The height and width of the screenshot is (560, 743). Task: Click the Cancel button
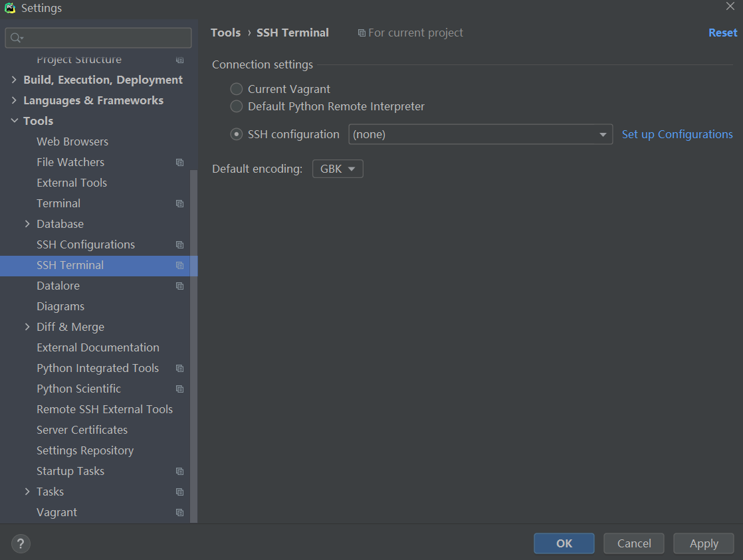click(634, 543)
